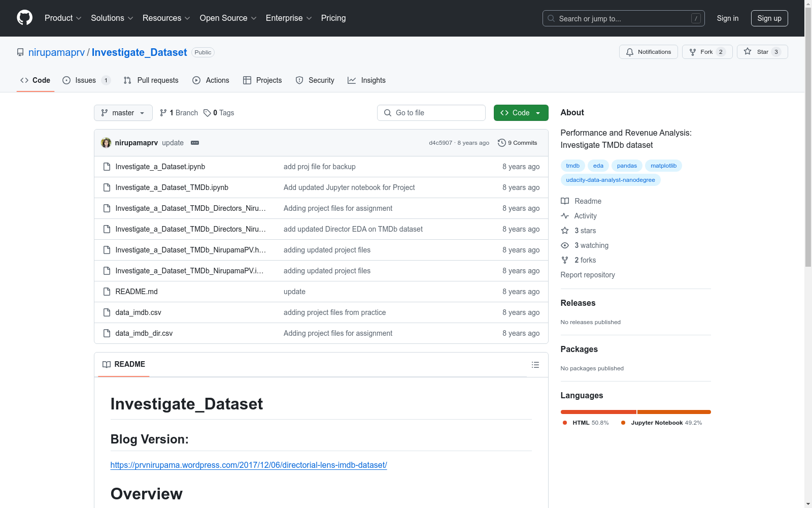Click the star icon next to 3 stars
Viewport: 812px width, 508px height.
[x=565, y=231]
